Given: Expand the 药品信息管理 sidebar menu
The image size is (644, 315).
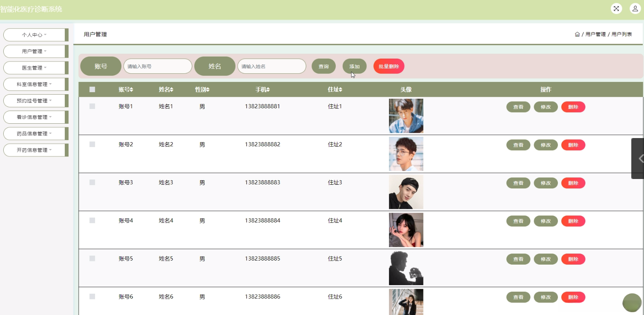Looking at the screenshot, I should (36, 134).
